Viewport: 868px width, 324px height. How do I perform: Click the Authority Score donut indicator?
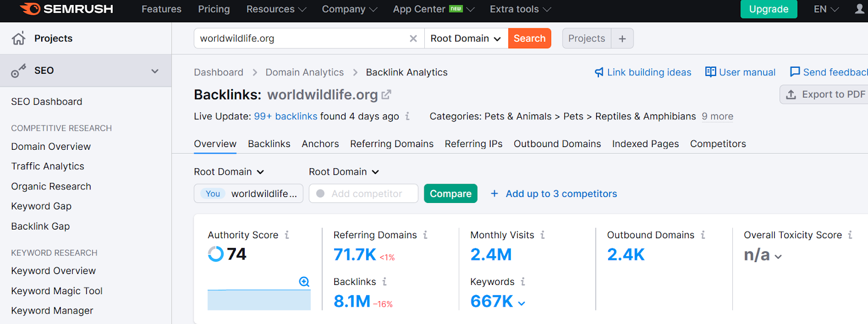[215, 253]
